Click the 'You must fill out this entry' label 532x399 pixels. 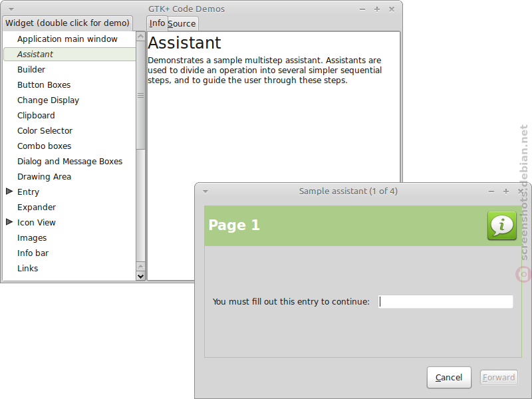(x=291, y=302)
